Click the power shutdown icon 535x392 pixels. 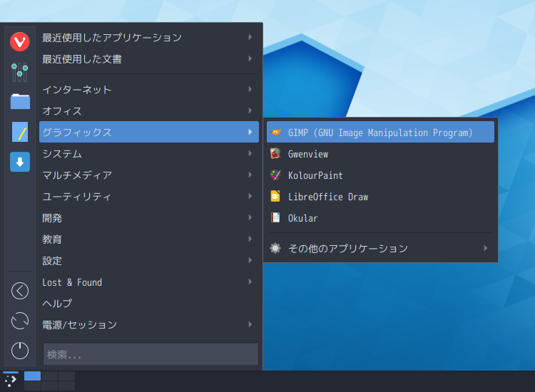[20, 351]
